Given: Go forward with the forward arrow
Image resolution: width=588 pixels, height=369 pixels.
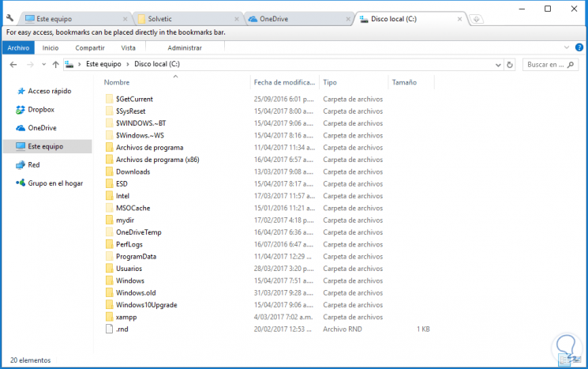Looking at the screenshot, I should 30,65.
